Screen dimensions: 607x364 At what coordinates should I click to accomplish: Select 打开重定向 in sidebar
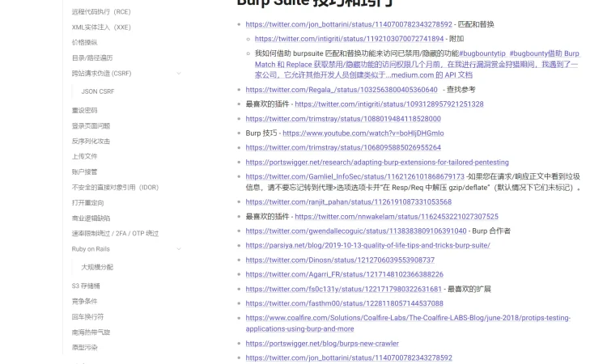pyautogui.click(x=87, y=203)
